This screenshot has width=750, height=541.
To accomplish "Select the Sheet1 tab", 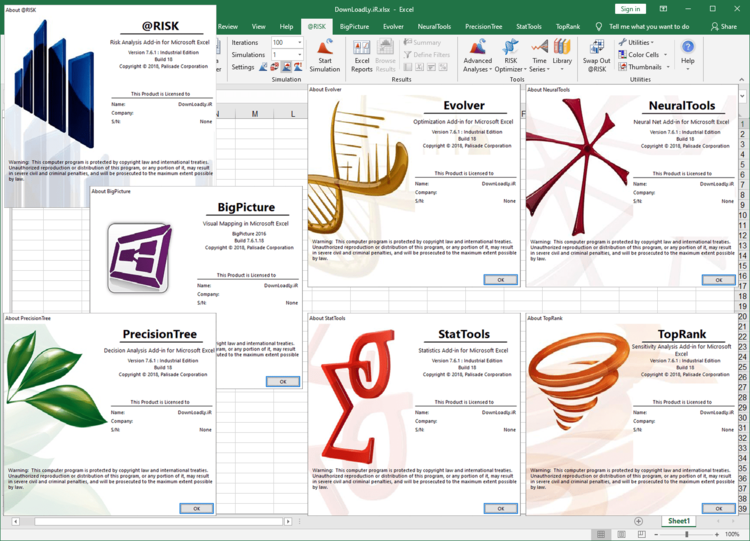I will point(679,521).
